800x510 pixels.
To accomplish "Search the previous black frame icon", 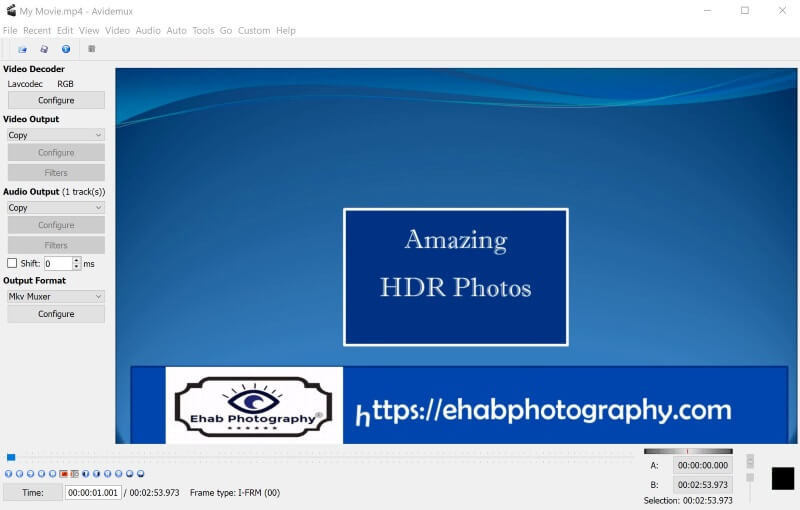I will click(85, 474).
